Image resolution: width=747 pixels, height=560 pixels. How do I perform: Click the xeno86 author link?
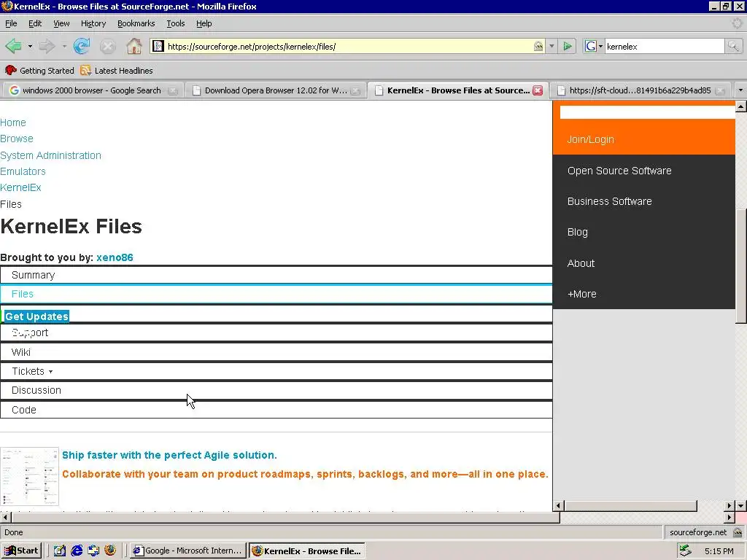pos(115,257)
